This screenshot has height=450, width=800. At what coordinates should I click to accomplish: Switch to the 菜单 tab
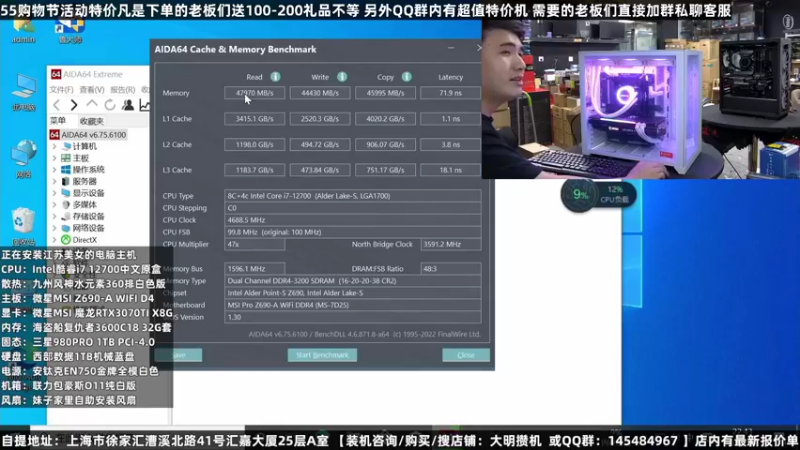(58, 121)
